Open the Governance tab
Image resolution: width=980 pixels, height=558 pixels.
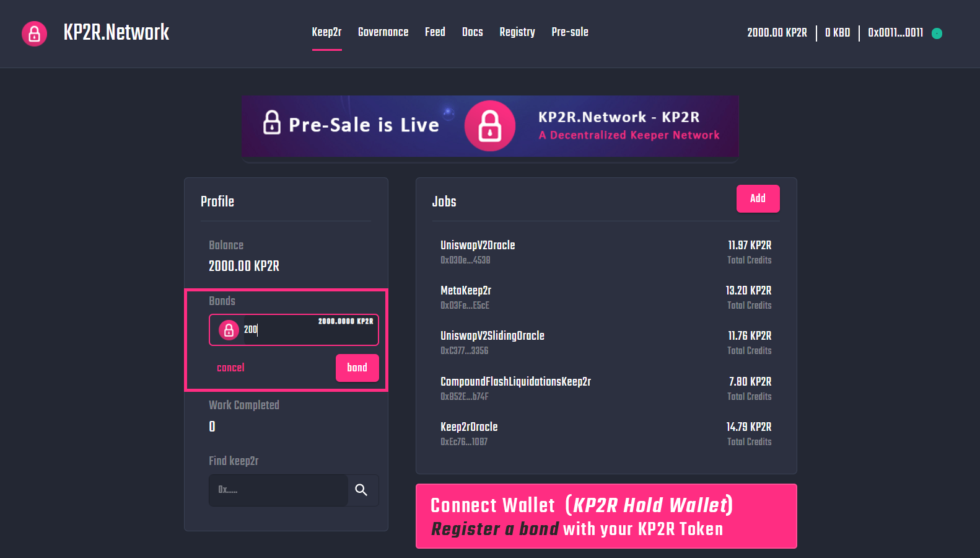(383, 32)
